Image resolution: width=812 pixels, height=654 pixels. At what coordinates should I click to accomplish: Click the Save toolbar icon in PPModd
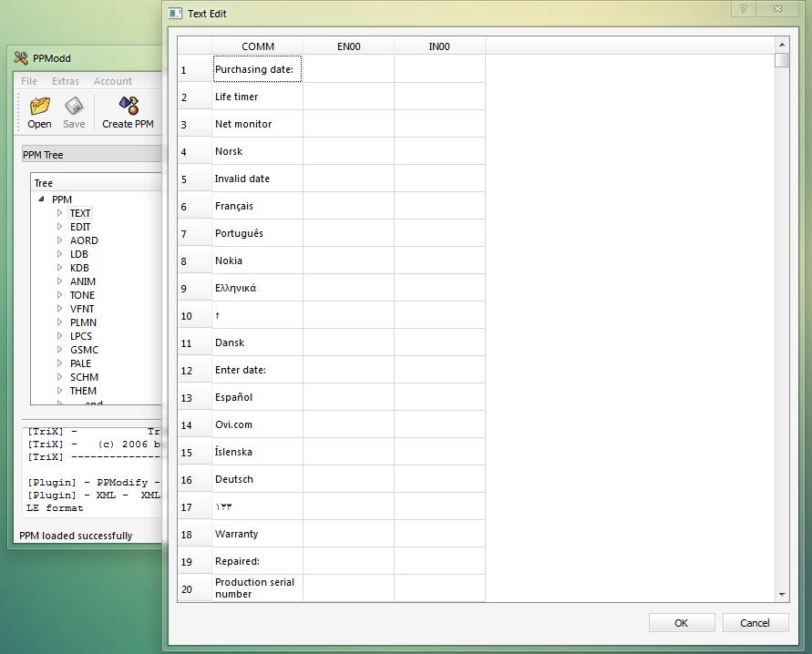74,112
